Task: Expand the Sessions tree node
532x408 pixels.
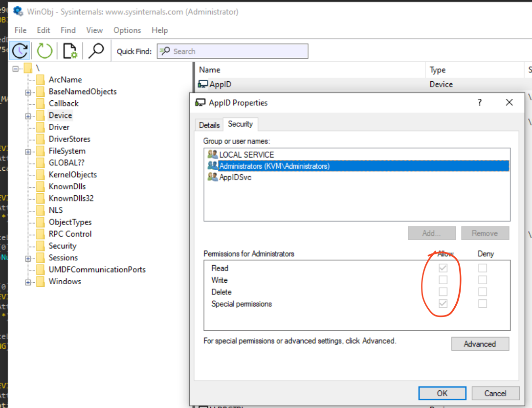Action: pyautogui.click(x=28, y=259)
